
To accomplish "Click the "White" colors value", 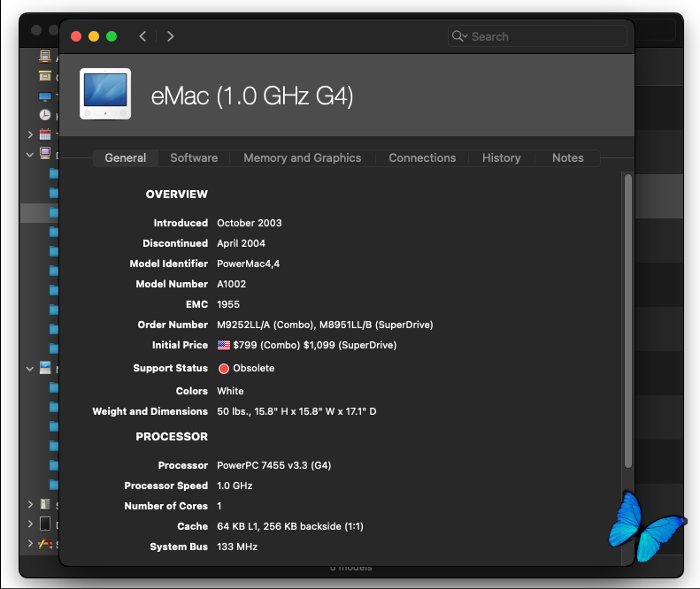I will [x=230, y=391].
